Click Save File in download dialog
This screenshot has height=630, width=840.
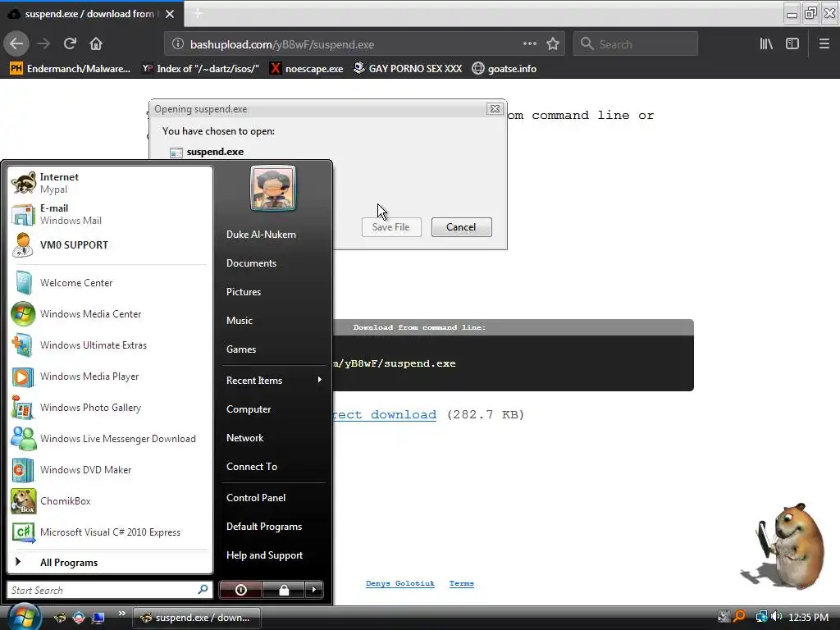[391, 227]
